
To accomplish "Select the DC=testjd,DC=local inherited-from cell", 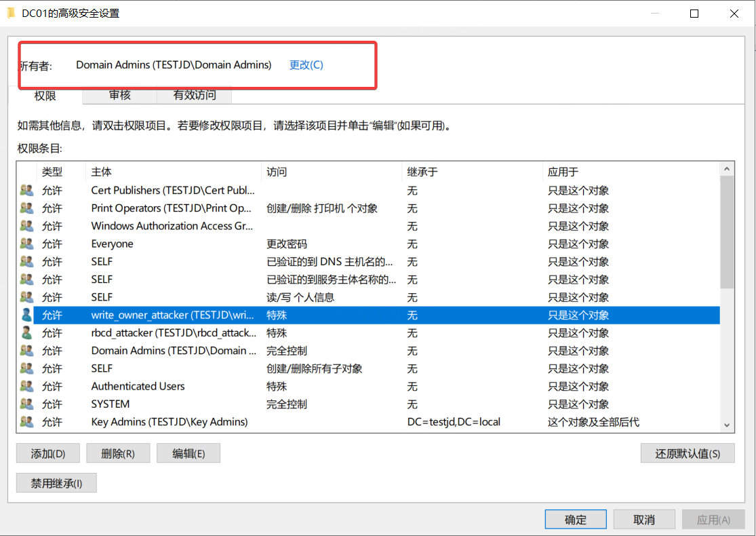I will (x=454, y=421).
